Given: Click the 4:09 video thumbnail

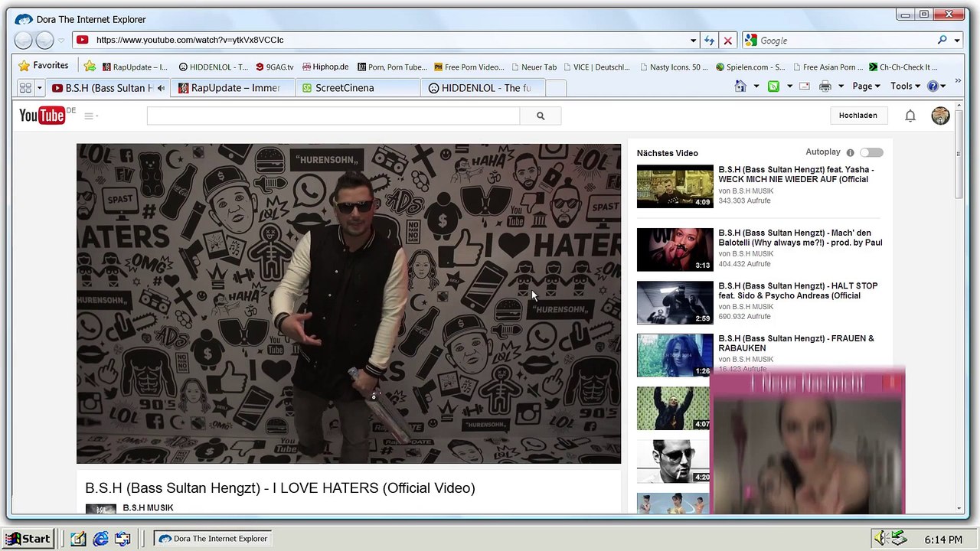Looking at the screenshot, I should [675, 186].
